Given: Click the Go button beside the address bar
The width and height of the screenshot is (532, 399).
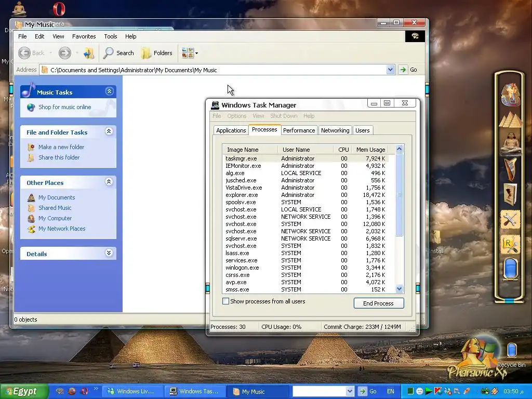Looking at the screenshot, I should [x=409, y=70].
